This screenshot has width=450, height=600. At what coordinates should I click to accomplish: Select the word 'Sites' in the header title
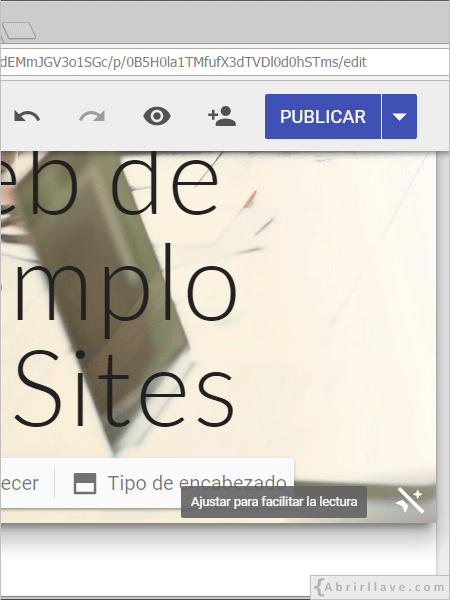[124, 389]
